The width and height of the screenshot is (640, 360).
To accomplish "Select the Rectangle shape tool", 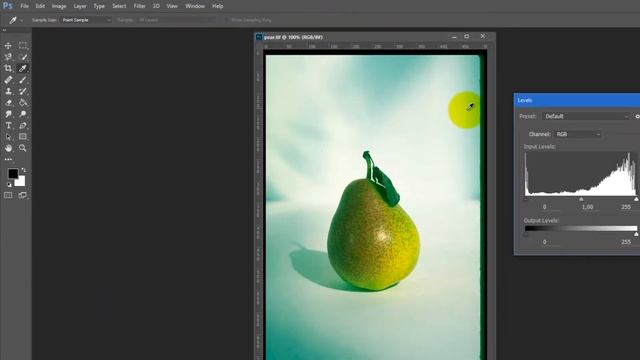I will click(x=23, y=137).
